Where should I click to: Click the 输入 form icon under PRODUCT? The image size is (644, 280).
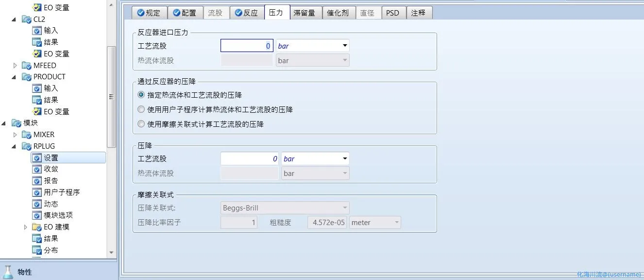point(37,88)
